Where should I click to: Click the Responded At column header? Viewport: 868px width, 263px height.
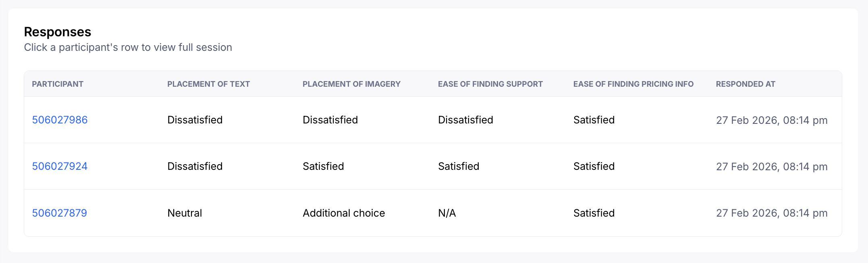(745, 84)
